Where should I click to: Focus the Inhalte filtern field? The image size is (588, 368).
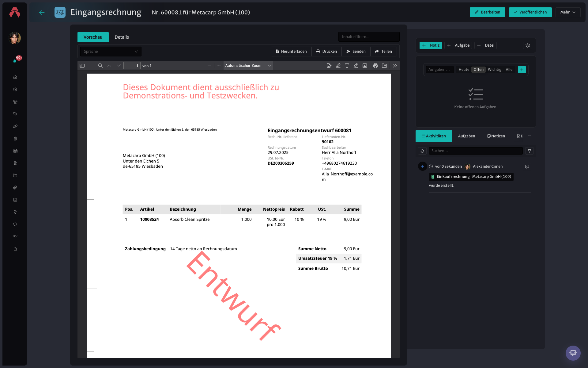coord(369,36)
